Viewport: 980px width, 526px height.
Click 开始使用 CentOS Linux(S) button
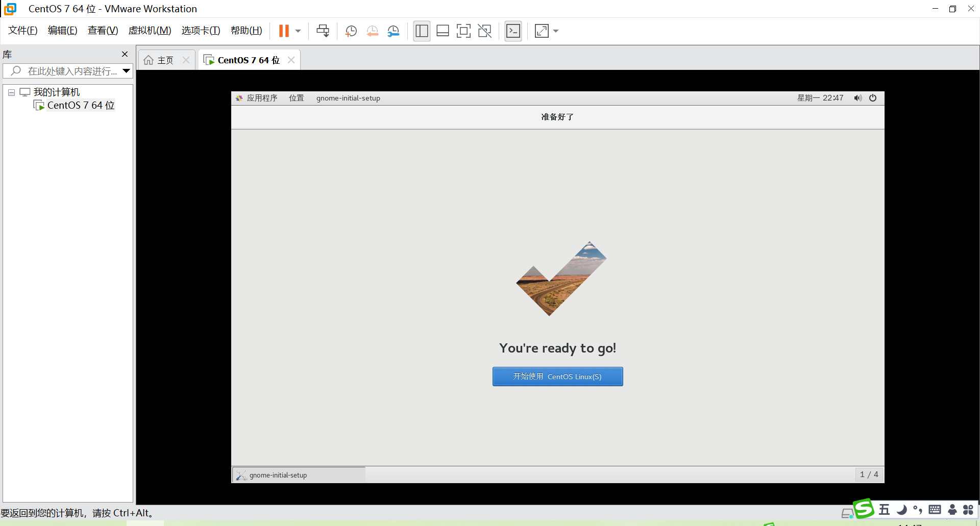click(x=557, y=377)
